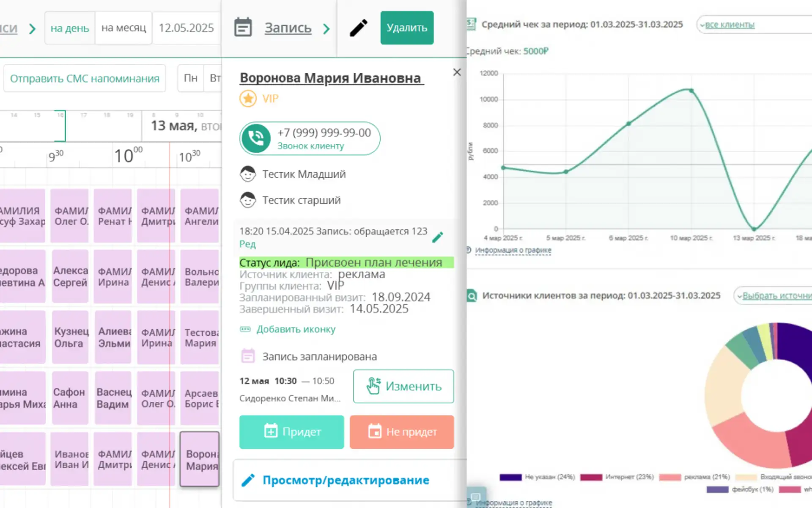The image size is (812, 508).
Task: Click the icon beside Добавить иконку
Action: click(x=245, y=329)
